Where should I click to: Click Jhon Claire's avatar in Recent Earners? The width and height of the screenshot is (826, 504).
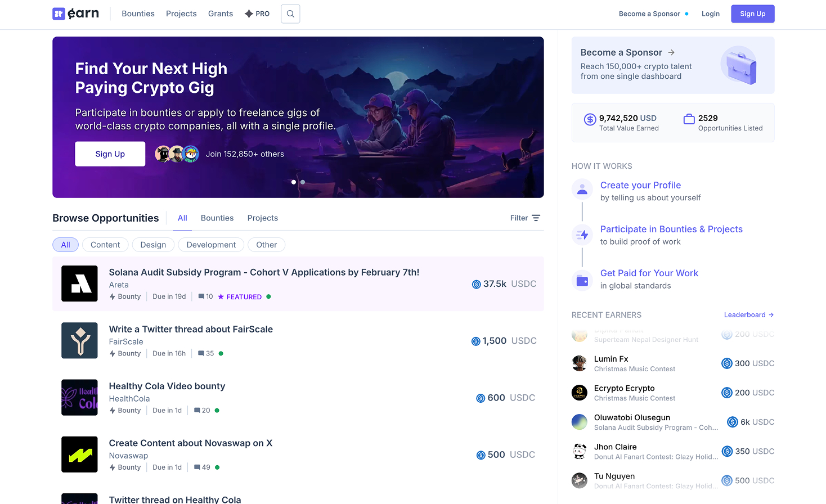tap(580, 451)
